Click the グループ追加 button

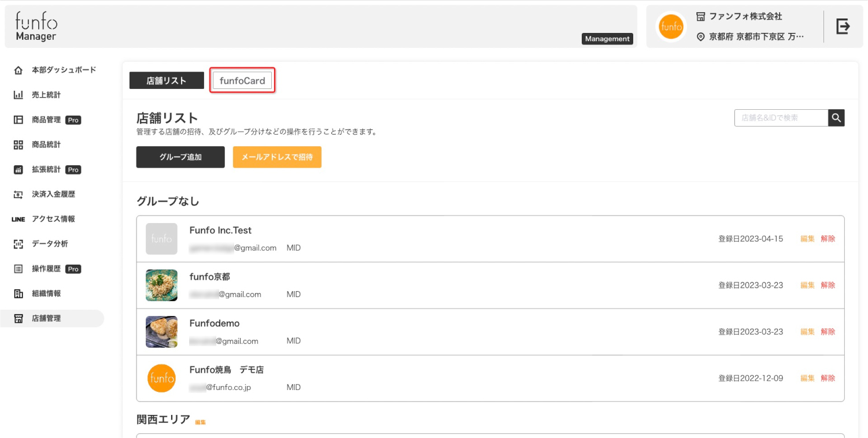click(x=180, y=157)
